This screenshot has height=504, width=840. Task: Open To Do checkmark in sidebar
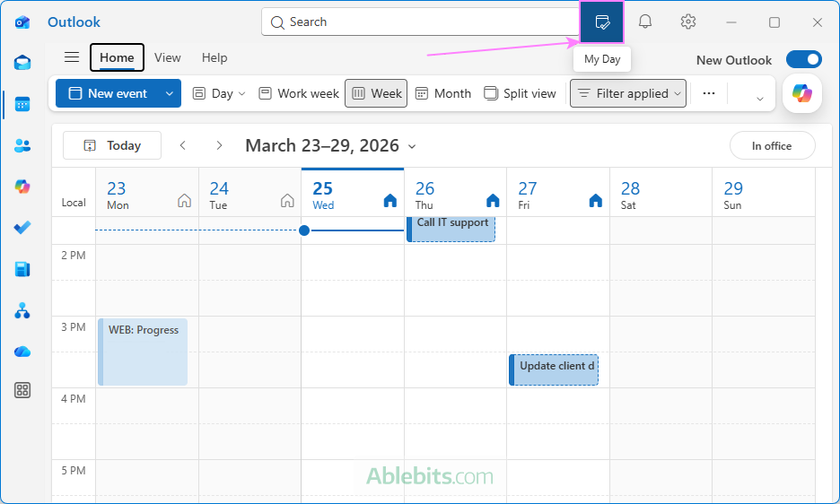(x=22, y=228)
